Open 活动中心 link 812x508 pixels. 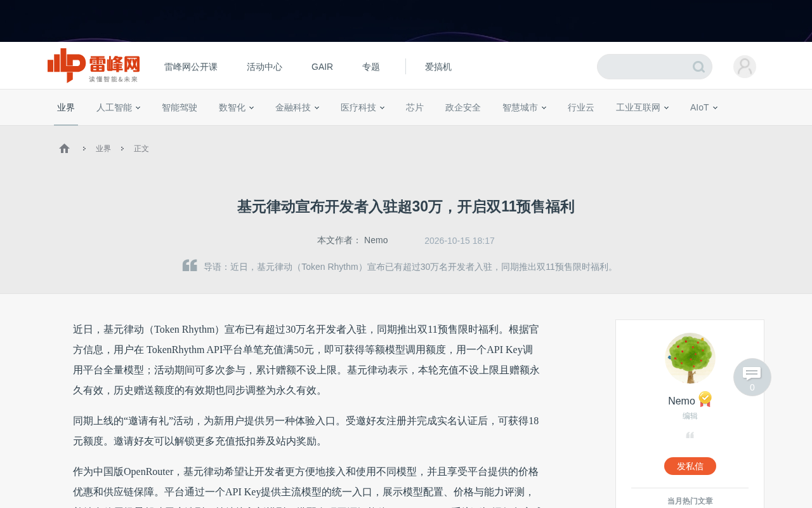coord(265,67)
